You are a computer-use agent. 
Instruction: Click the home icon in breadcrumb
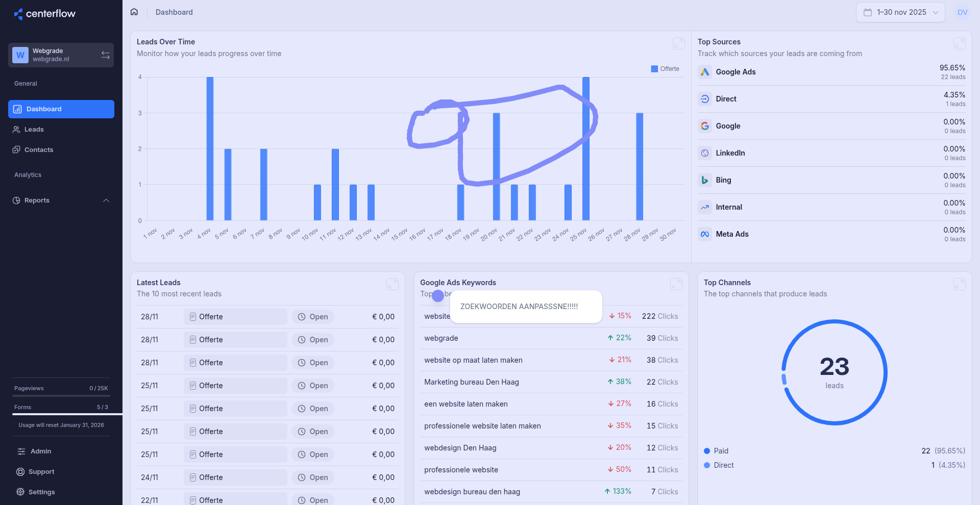(x=134, y=12)
